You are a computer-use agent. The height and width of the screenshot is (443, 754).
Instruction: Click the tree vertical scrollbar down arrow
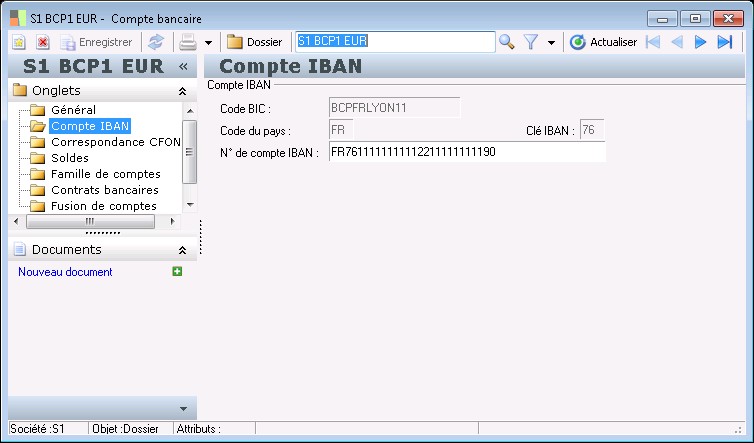pos(190,204)
